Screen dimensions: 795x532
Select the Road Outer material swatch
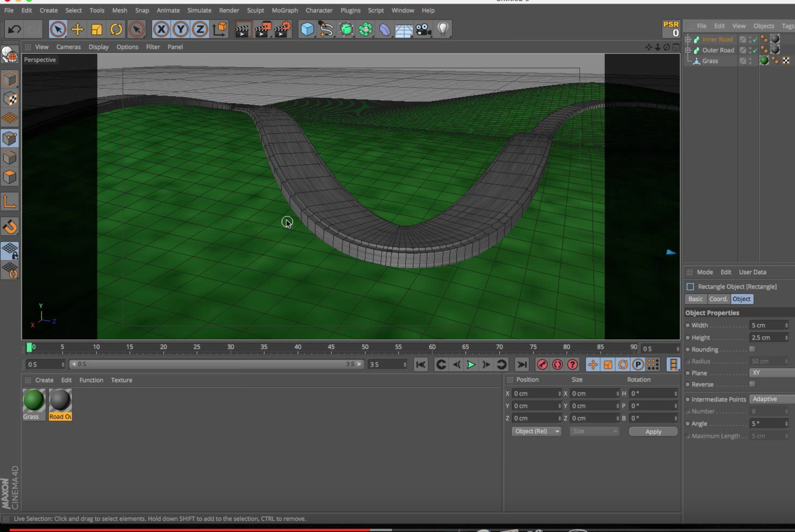[x=60, y=404]
